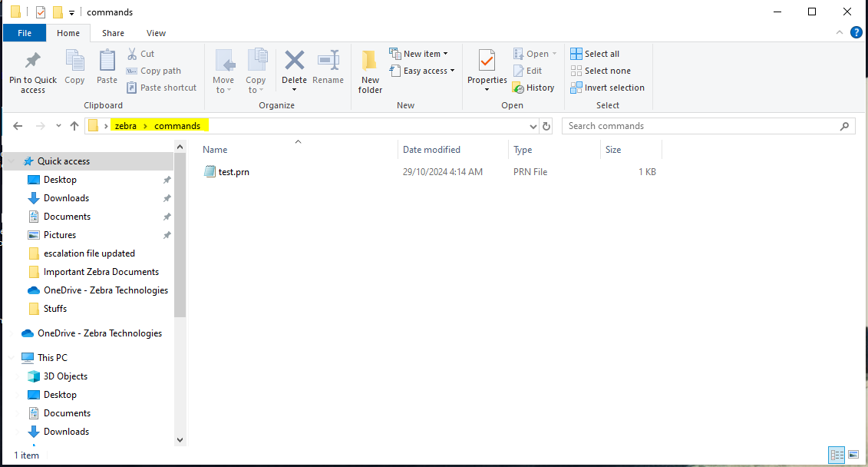The image size is (868, 467).
Task: Switch to Large icons view button
Action: (x=853, y=455)
